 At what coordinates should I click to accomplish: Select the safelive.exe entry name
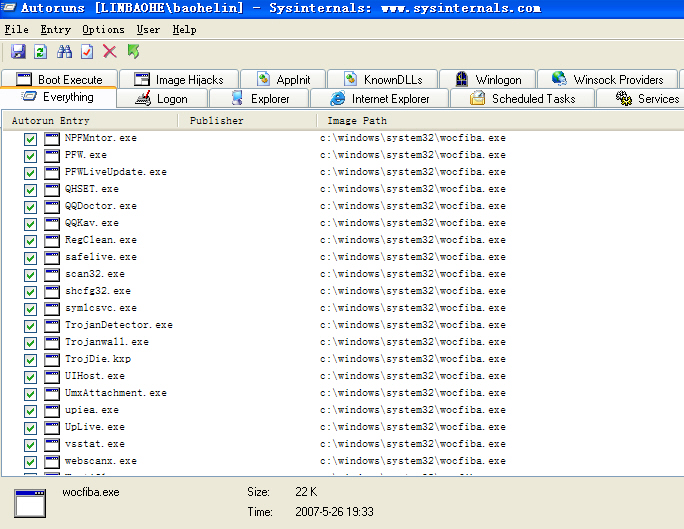101,257
